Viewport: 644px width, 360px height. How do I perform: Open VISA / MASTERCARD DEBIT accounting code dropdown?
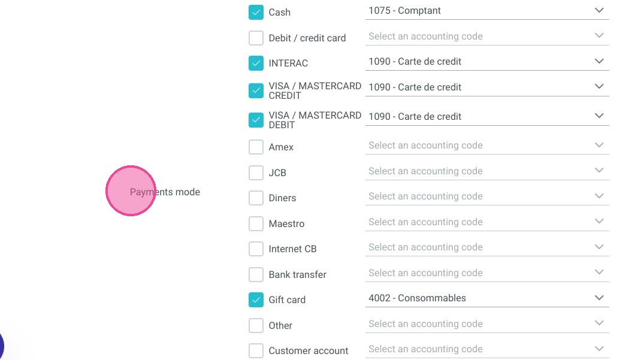pyautogui.click(x=487, y=117)
